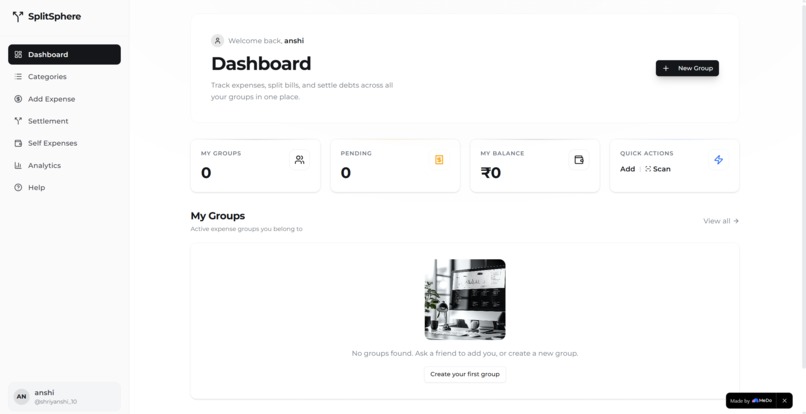The width and height of the screenshot is (806, 414).
Task: Click the SplitSphere logo icon
Action: (x=18, y=17)
